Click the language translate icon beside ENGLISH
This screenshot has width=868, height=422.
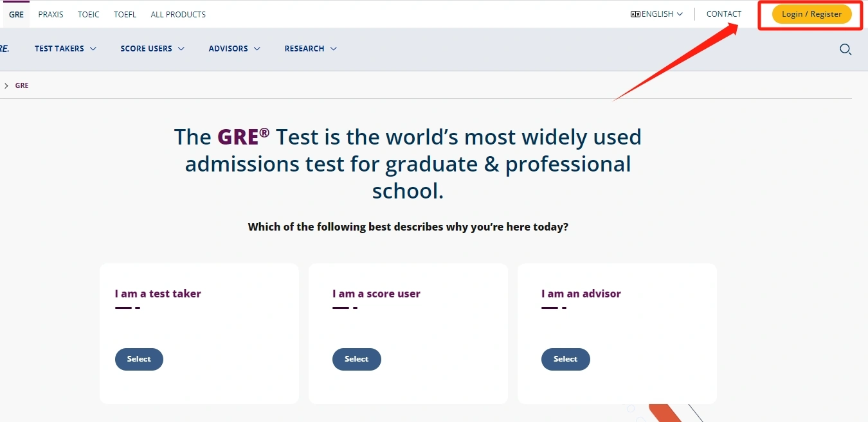[x=635, y=14]
